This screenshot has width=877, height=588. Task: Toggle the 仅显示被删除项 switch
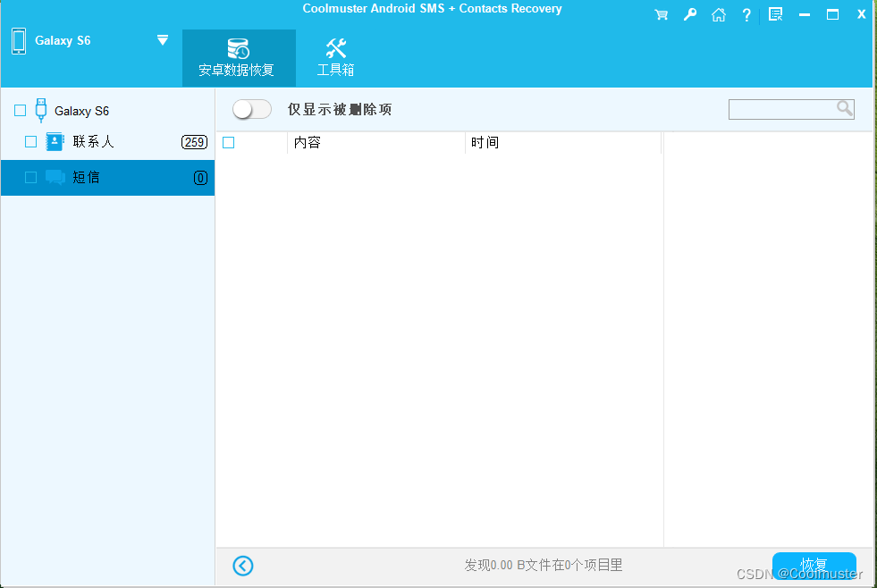(252, 109)
